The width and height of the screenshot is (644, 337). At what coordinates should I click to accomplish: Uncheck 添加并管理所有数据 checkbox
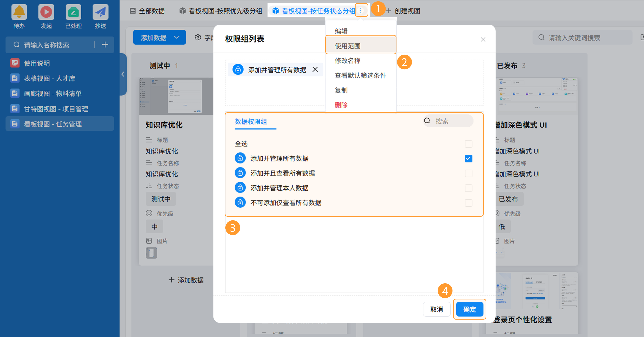point(468,158)
